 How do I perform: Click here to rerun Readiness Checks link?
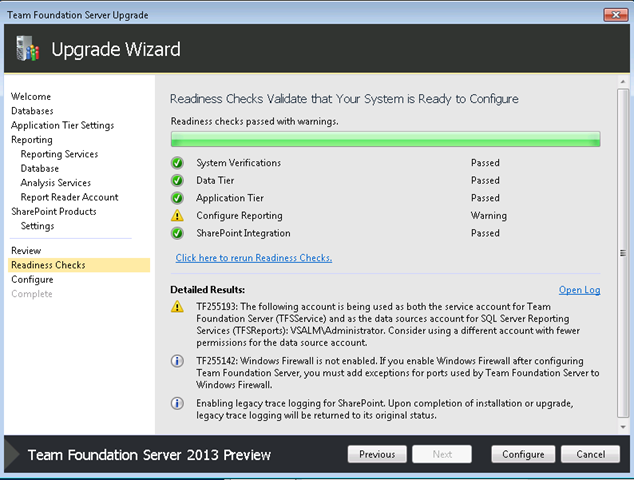point(254,258)
